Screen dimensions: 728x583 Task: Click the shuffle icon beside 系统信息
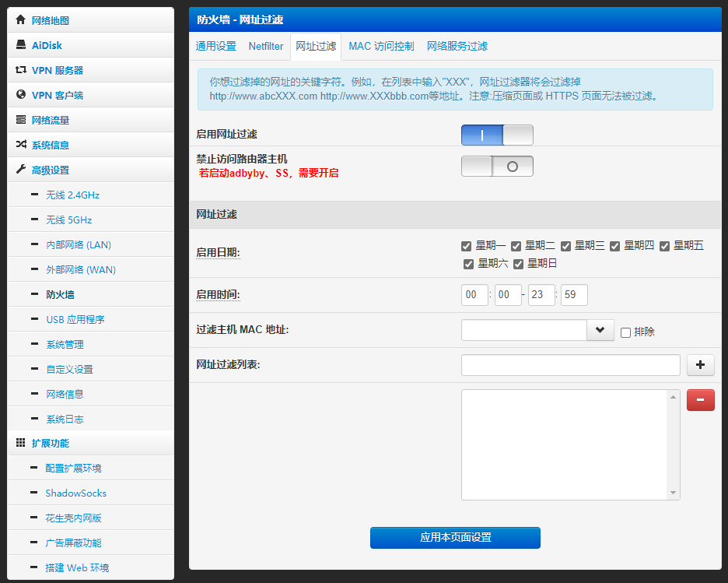tap(21, 145)
